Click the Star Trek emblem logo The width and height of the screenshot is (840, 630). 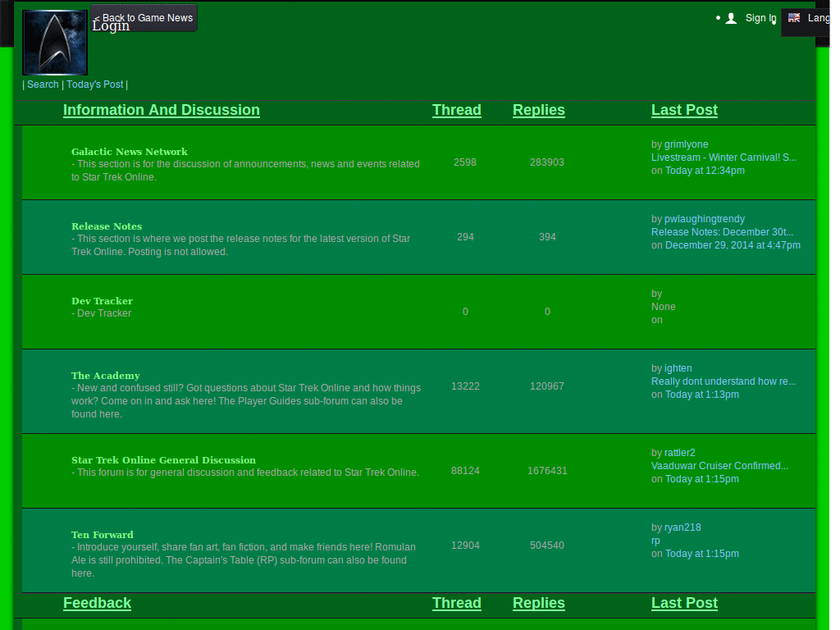click(55, 43)
